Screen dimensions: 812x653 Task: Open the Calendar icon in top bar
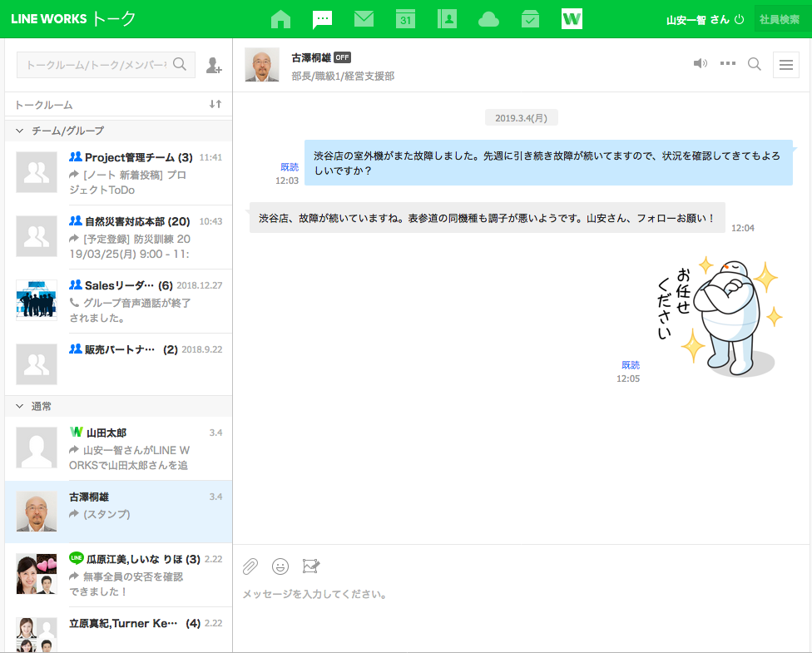pyautogui.click(x=405, y=19)
